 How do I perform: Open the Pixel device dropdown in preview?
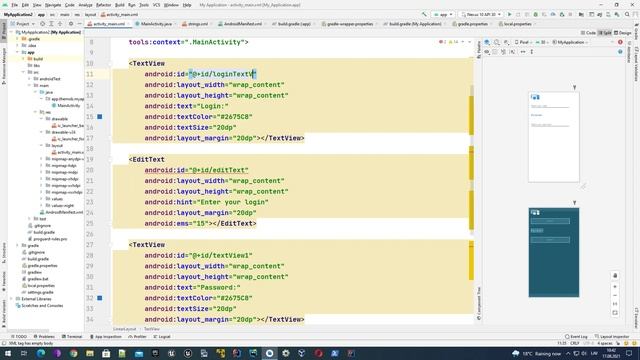point(522,42)
